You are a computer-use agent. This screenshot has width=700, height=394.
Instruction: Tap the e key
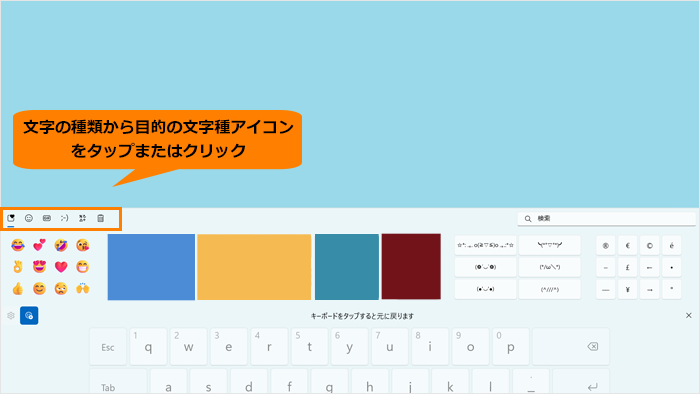(x=229, y=347)
